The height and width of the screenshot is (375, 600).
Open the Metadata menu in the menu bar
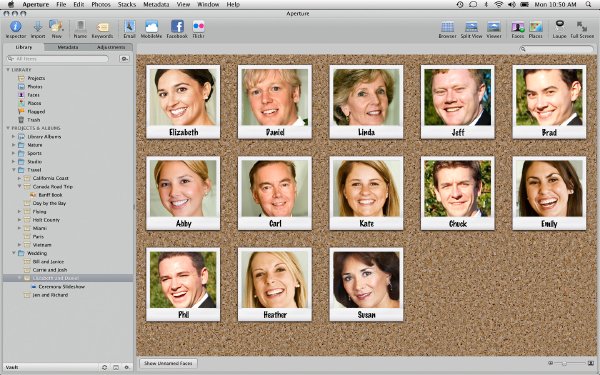click(156, 5)
